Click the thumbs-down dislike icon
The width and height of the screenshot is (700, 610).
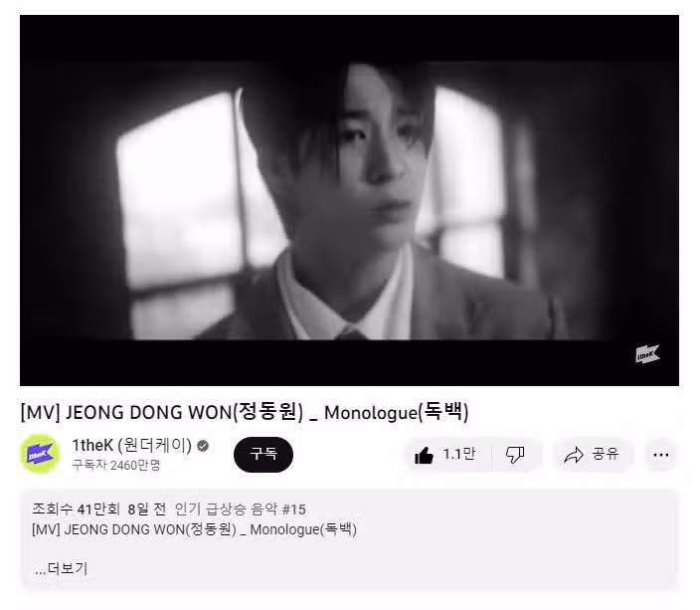coord(515,456)
